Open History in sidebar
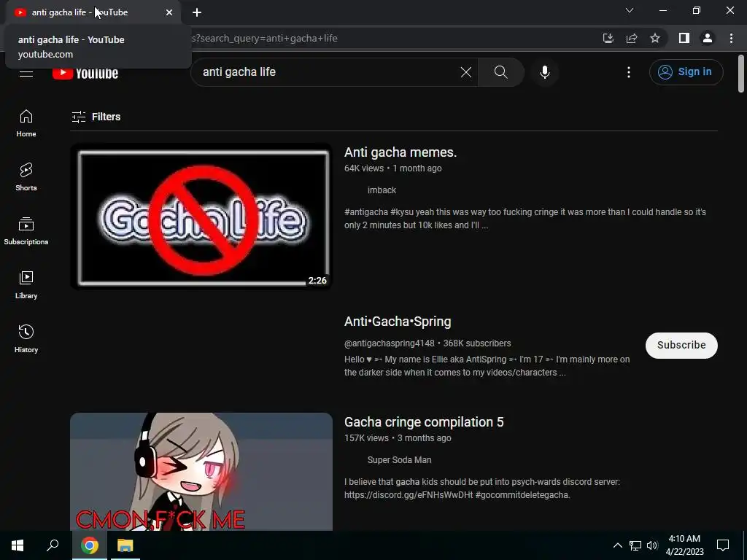Image resolution: width=747 pixels, height=560 pixels. pyautogui.click(x=26, y=338)
